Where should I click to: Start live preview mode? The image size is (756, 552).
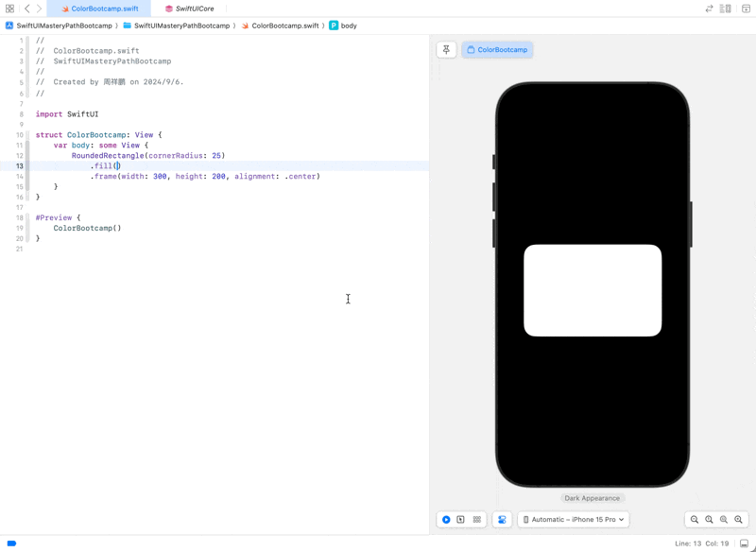tap(446, 519)
